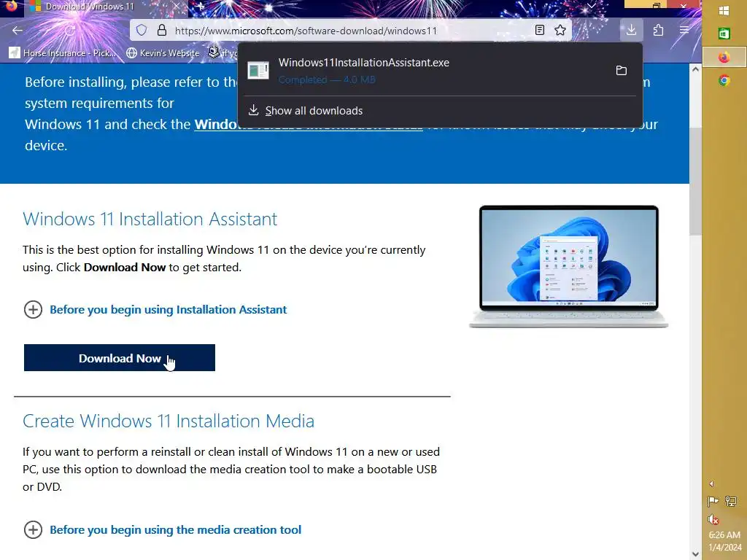Open the Firefox hamburger menu

(x=684, y=31)
